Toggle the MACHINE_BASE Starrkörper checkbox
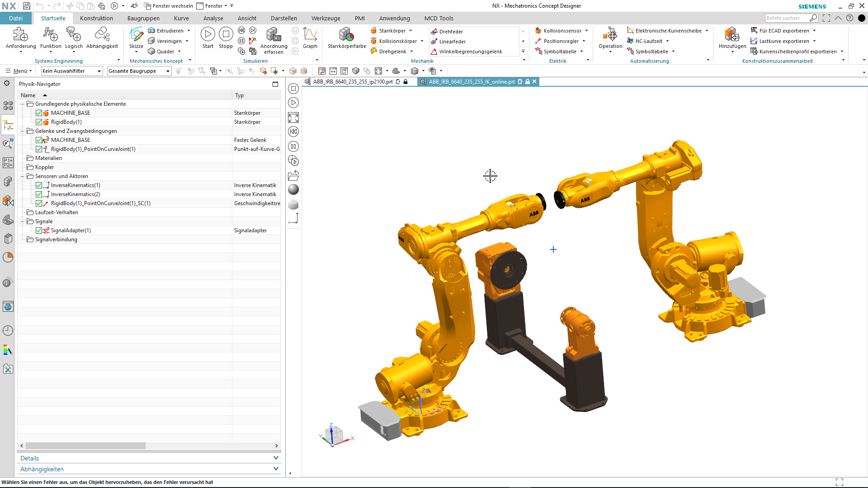 tap(39, 113)
